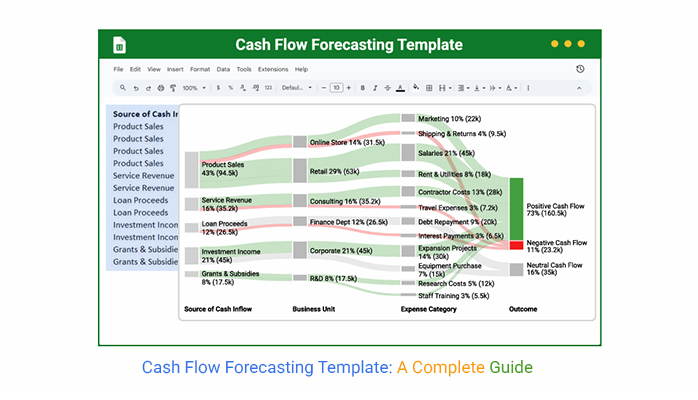Apply strikethrough formatting
Viewport: 698px width, 400px height.
coord(387,87)
